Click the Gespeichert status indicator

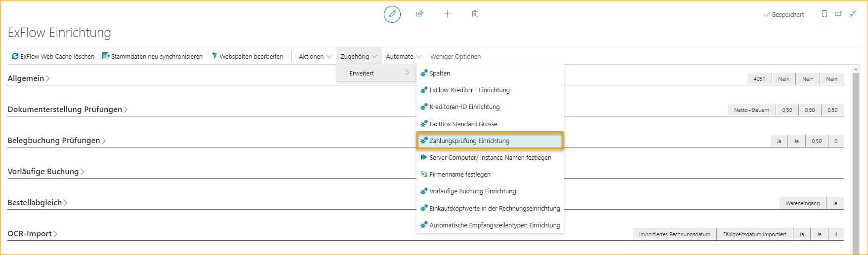pyautogui.click(x=784, y=14)
